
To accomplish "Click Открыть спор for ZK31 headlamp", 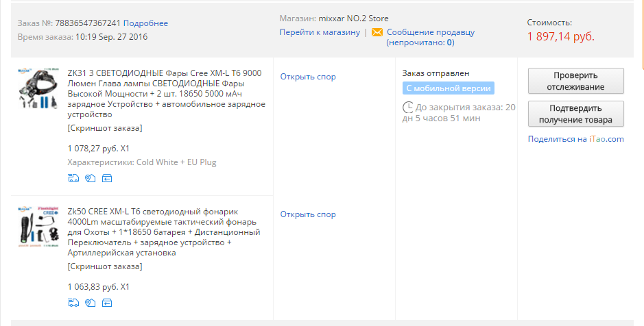I will (x=308, y=77).
